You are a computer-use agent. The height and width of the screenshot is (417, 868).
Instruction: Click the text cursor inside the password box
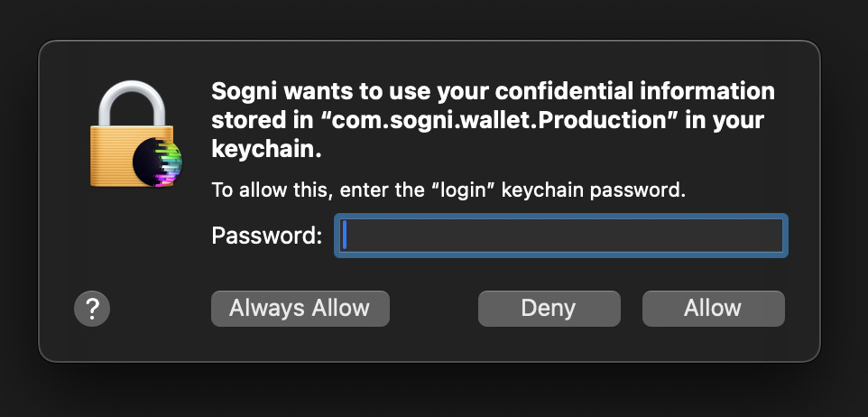(x=345, y=236)
